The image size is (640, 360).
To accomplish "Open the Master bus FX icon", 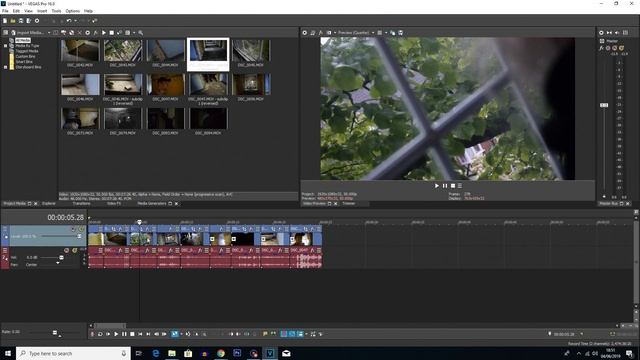I will [x=601, y=48].
